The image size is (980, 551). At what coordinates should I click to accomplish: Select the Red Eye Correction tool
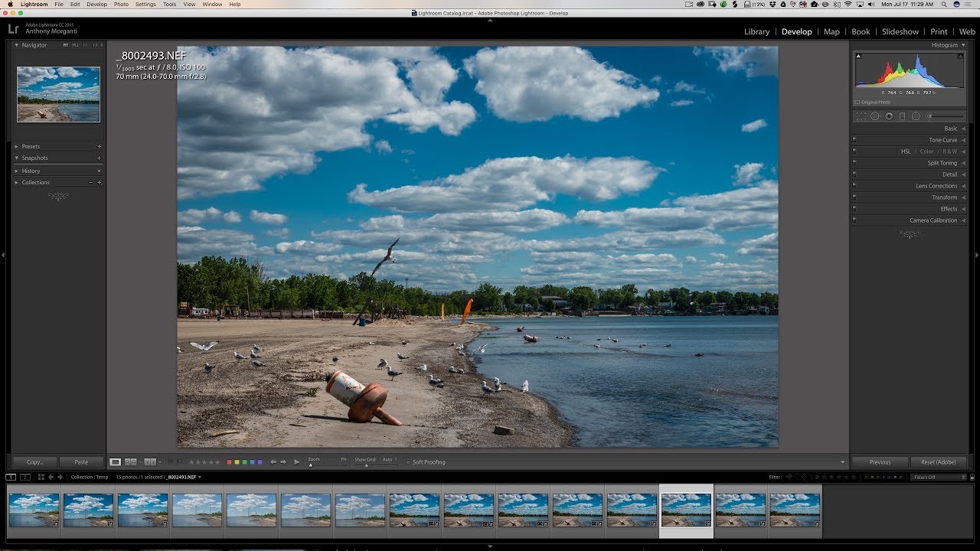[x=889, y=116]
